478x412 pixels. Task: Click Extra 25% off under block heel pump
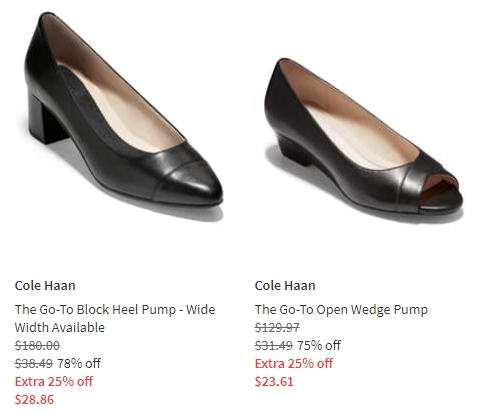[x=54, y=381]
